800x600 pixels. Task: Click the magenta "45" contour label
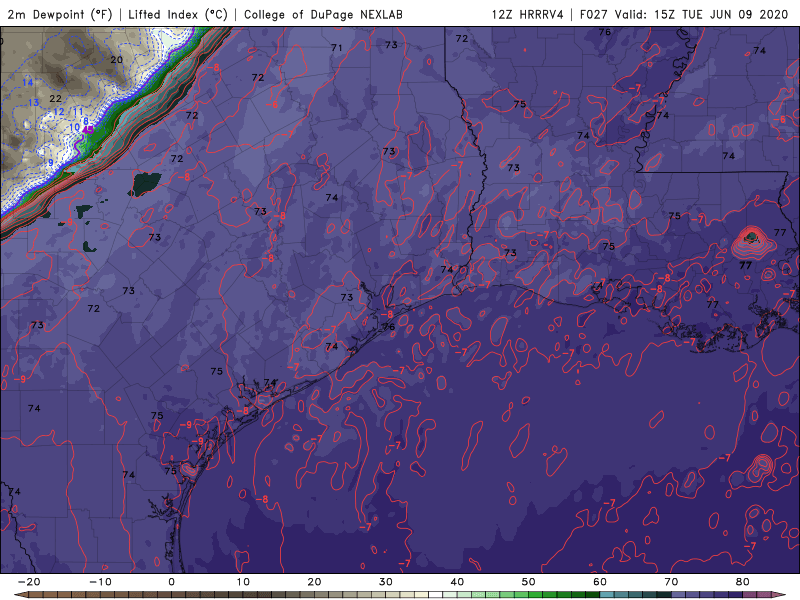88,130
